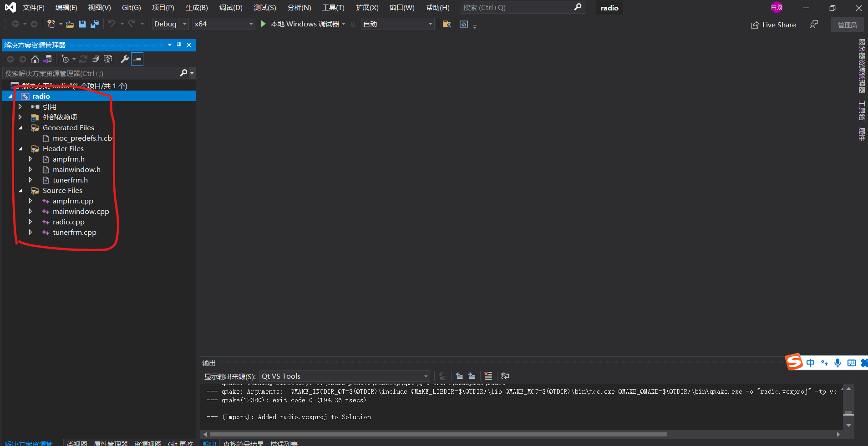Unpin the Solution Explorer panel
The height and width of the screenshot is (446, 868).
pyautogui.click(x=178, y=45)
